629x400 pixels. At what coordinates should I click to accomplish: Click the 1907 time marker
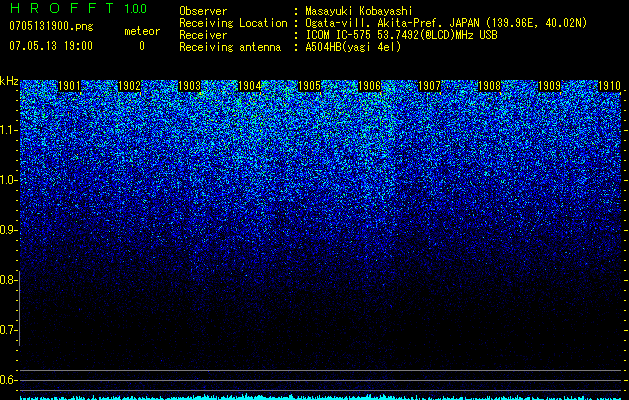point(430,86)
